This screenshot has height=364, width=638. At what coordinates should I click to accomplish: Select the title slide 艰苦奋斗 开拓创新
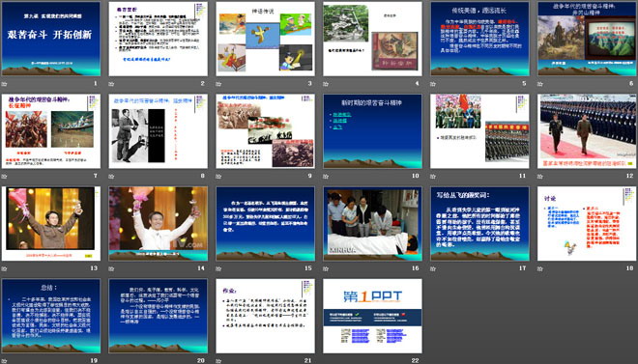51,39
